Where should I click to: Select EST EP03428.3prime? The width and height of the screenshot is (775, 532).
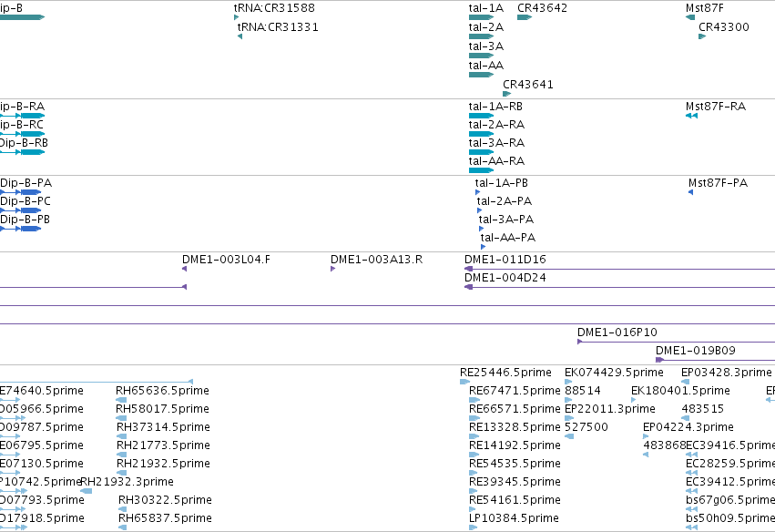pos(726,373)
